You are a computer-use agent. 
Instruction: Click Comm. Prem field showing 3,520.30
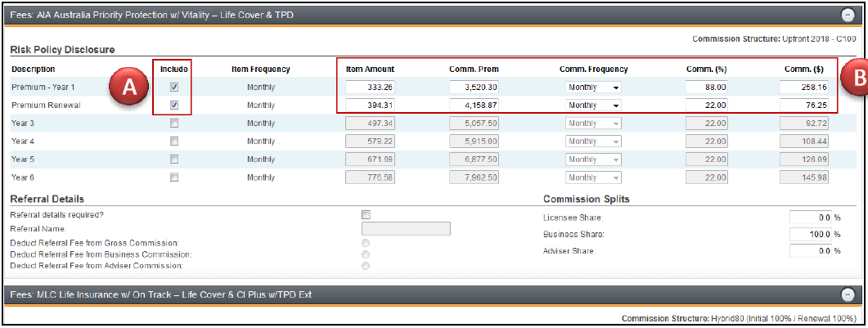[474, 88]
